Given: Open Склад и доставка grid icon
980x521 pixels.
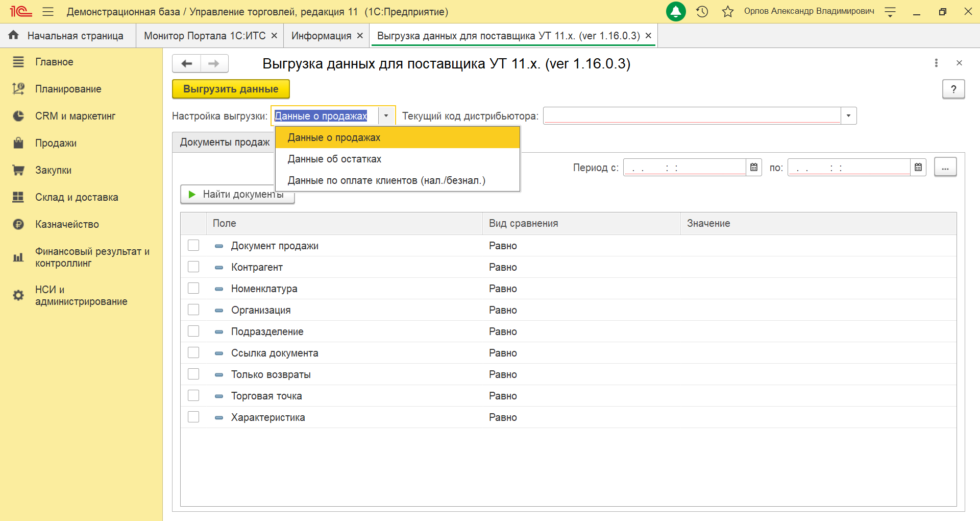Looking at the screenshot, I should (x=18, y=197).
